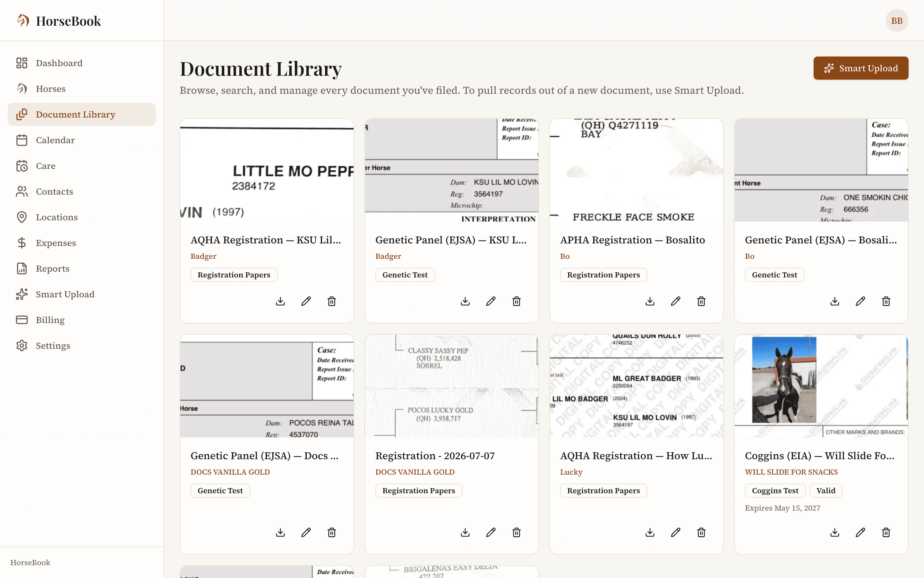Open Classy Sassy Pep pedigree thumbnail
This screenshot has width=924, height=578.
[x=451, y=386]
